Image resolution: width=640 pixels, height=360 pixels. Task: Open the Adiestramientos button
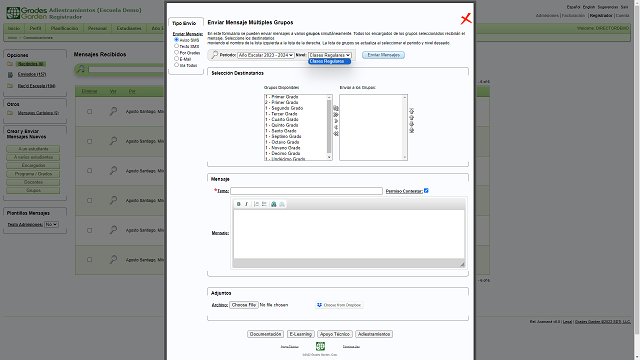pos(374,334)
